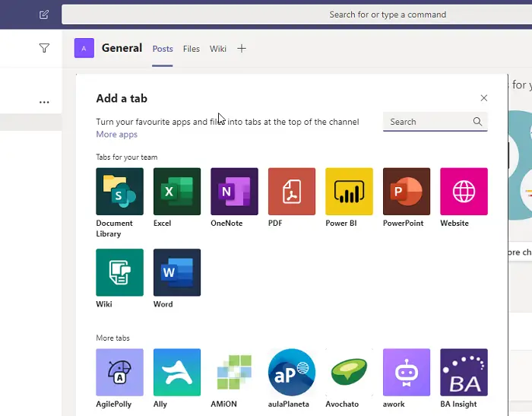Close the Add a tab dialog

point(484,98)
